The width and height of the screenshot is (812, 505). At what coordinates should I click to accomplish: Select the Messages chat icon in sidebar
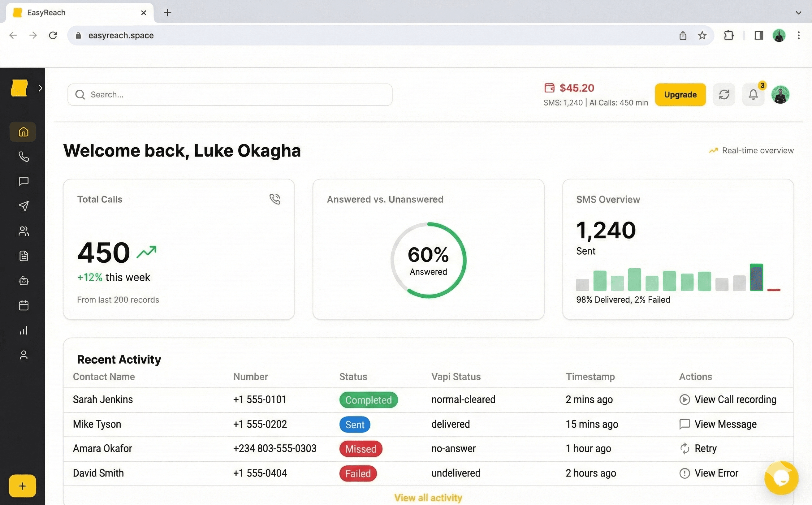click(24, 181)
